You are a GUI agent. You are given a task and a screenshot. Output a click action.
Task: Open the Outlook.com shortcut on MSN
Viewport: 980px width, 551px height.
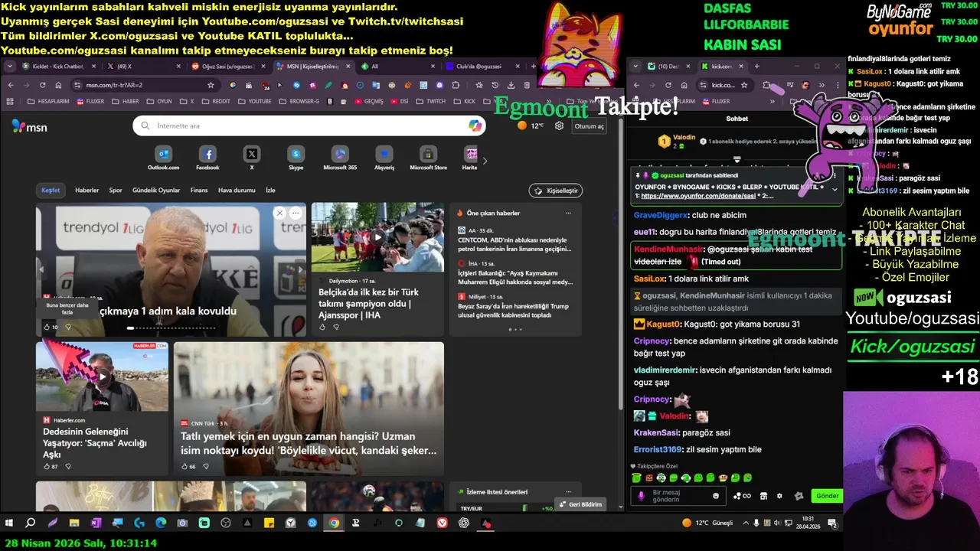163,158
